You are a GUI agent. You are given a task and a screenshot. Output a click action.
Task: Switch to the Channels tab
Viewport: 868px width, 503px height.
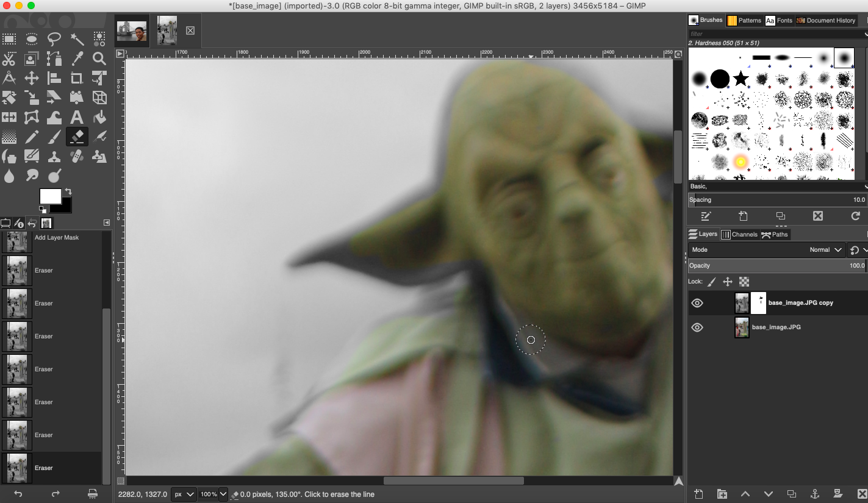739,234
